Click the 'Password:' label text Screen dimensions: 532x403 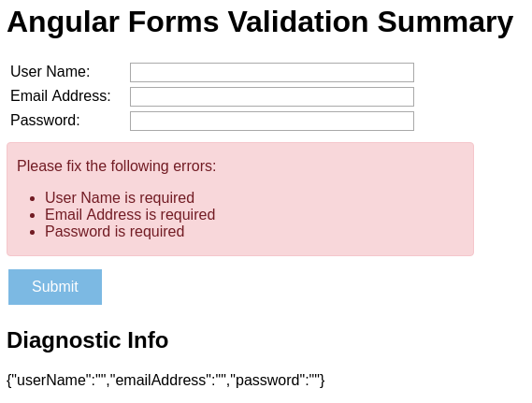tap(45, 121)
